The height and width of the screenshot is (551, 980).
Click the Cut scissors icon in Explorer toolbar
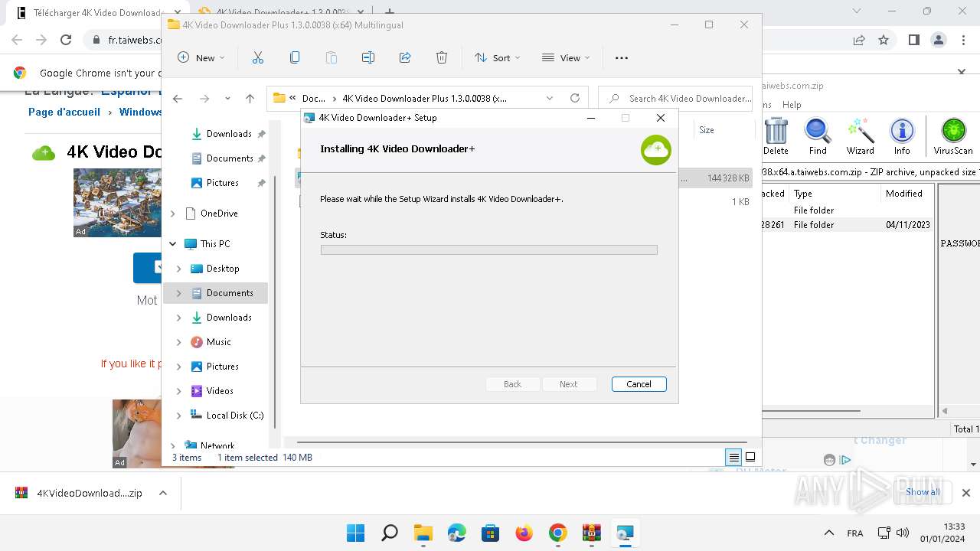point(257,57)
